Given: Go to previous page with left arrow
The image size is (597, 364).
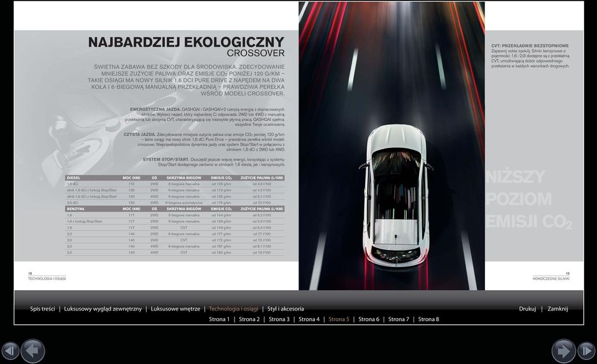Looking at the screenshot, I should [x=33, y=351].
